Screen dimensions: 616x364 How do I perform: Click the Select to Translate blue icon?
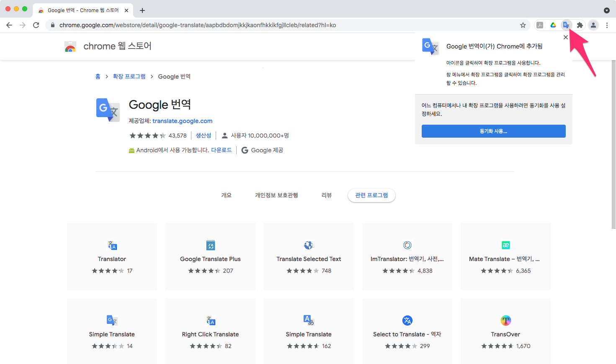click(407, 320)
